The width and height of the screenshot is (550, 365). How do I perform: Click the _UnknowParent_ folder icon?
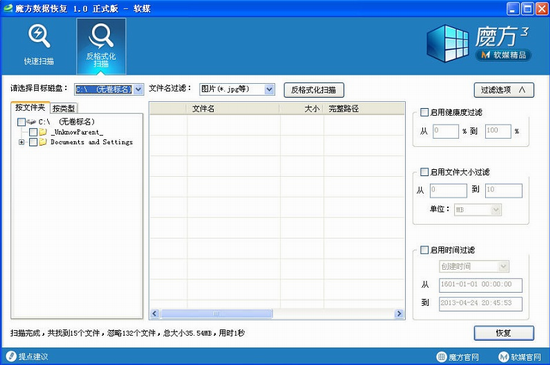coord(43,132)
